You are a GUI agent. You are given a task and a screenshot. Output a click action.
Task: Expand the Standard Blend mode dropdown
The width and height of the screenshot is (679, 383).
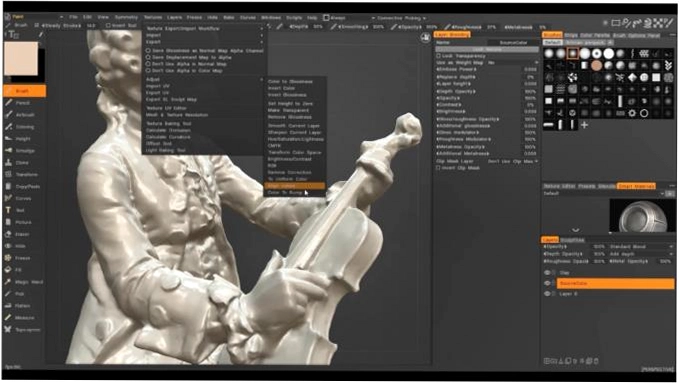coord(641,247)
